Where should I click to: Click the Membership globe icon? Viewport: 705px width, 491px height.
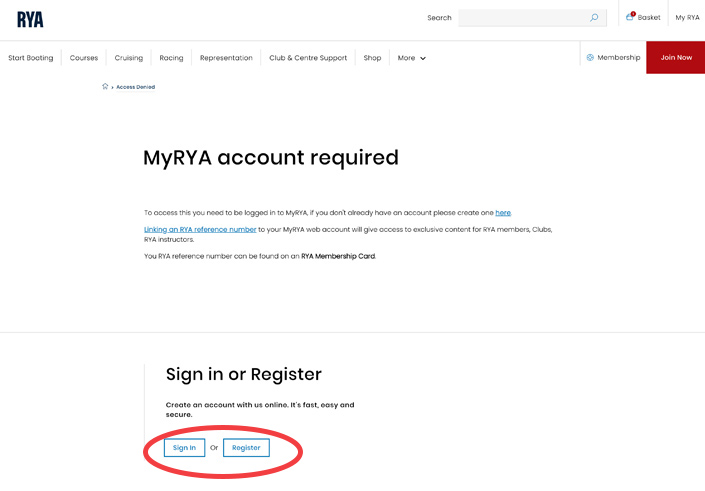pos(590,58)
